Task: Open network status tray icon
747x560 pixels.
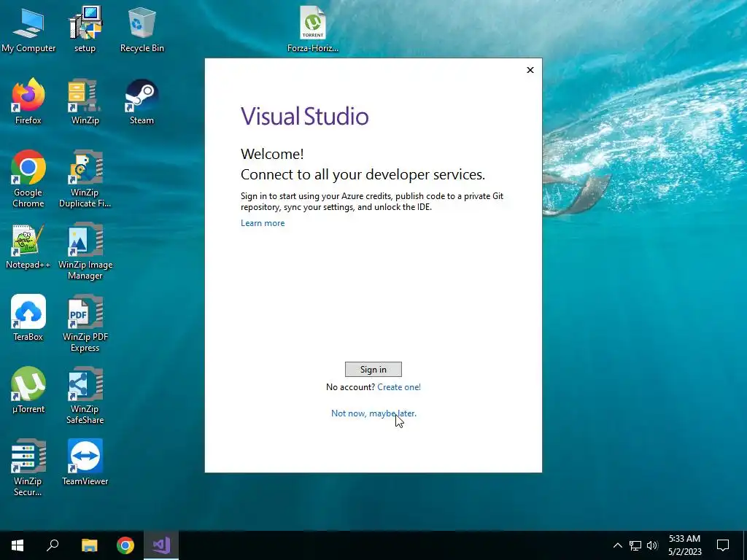Action: coord(635,545)
